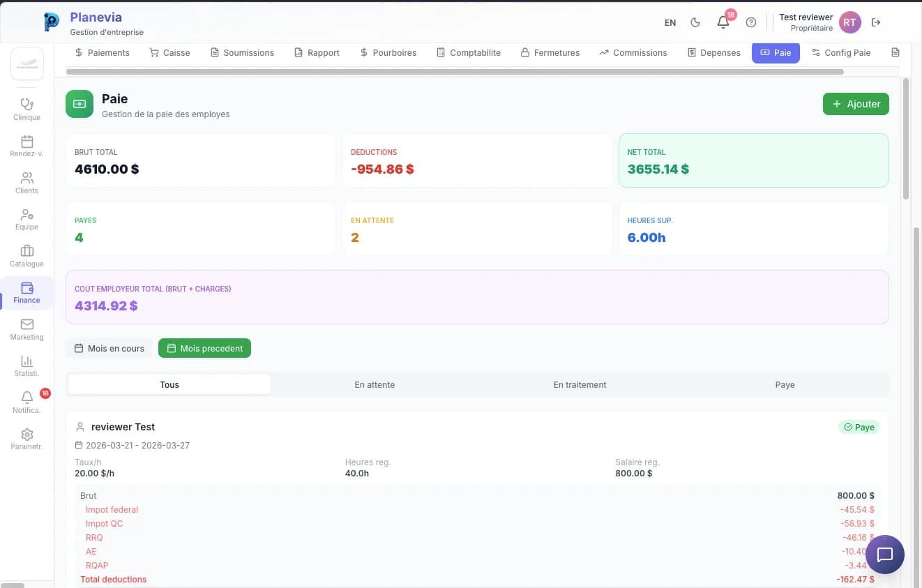This screenshot has width=922, height=588.
Task: Open the Catalogue section
Action: point(27,256)
